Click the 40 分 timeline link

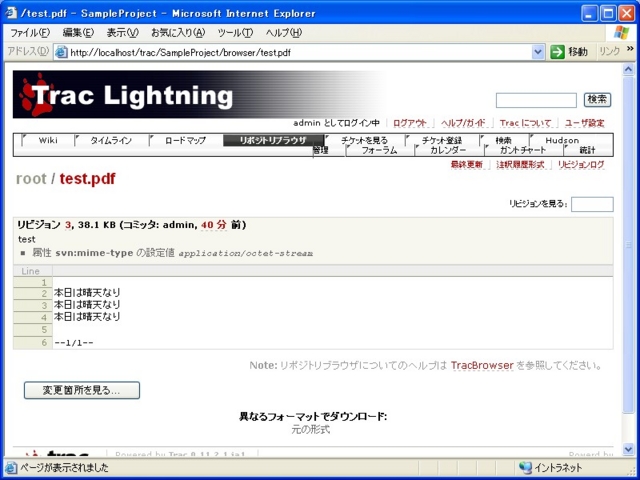tap(213, 224)
